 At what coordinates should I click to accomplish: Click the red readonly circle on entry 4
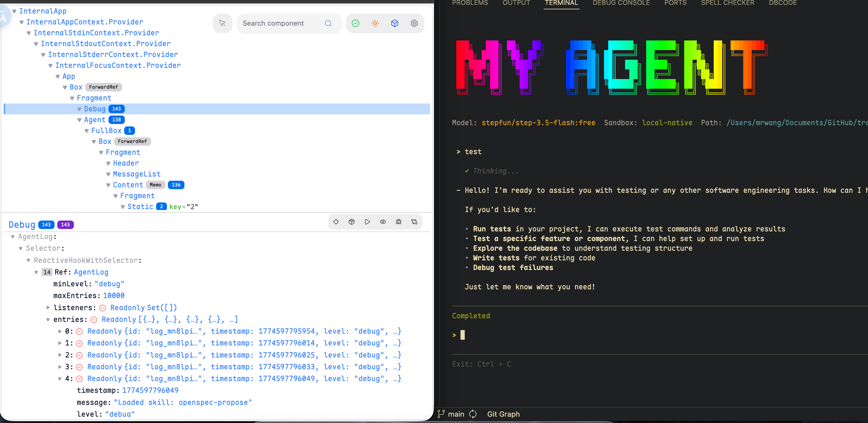click(80, 379)
